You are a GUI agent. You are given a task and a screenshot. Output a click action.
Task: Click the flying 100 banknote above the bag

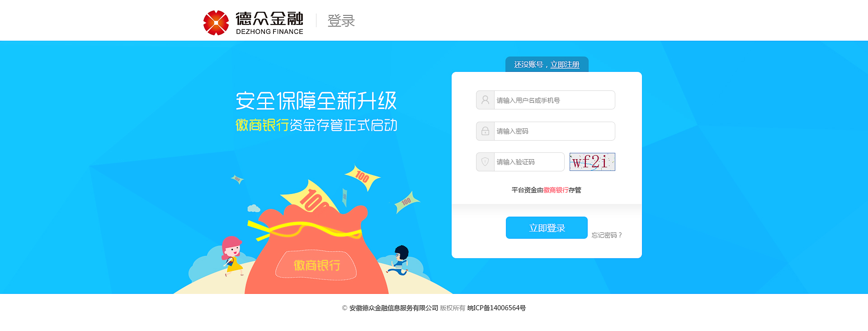[363, 177]
